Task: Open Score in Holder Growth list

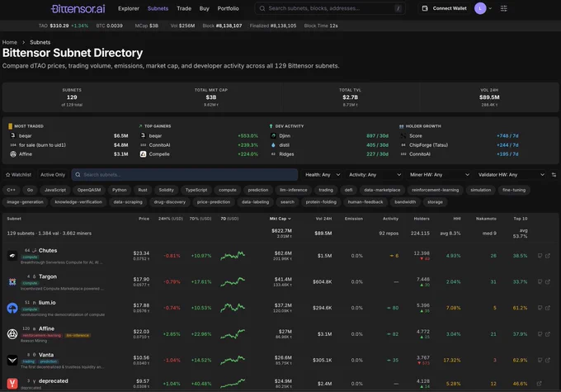Action: 415,135
